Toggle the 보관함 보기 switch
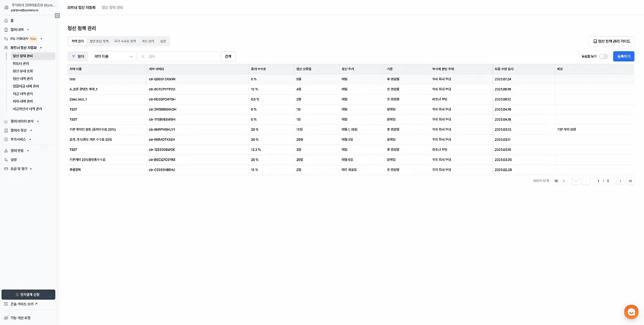This screenshot has width=644, height=325. tap(603, 56)
